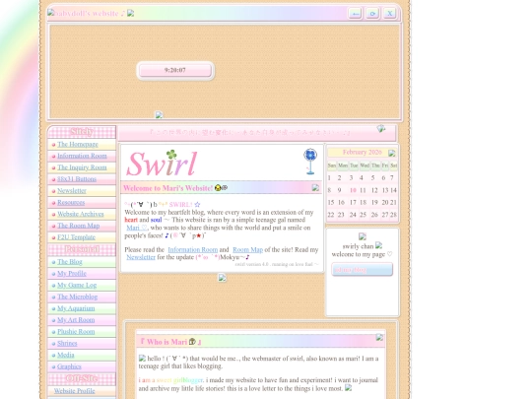Open the Shrines link

tap(67, 343)
